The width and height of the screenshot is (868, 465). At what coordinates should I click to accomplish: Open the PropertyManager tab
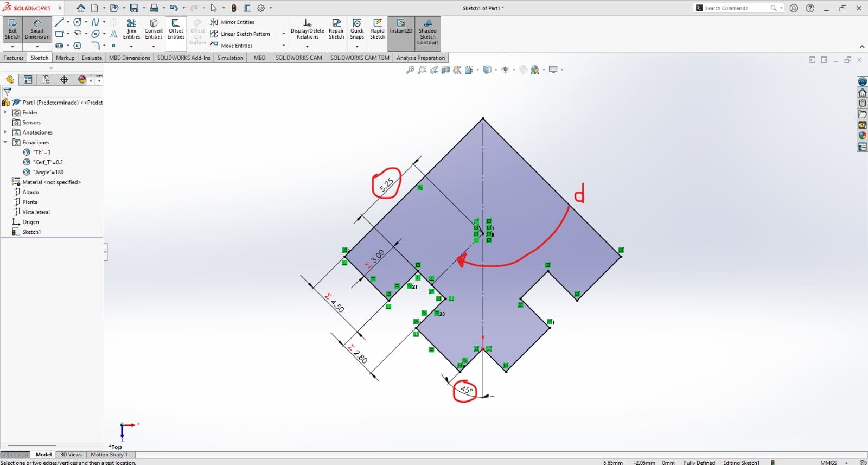28,80
